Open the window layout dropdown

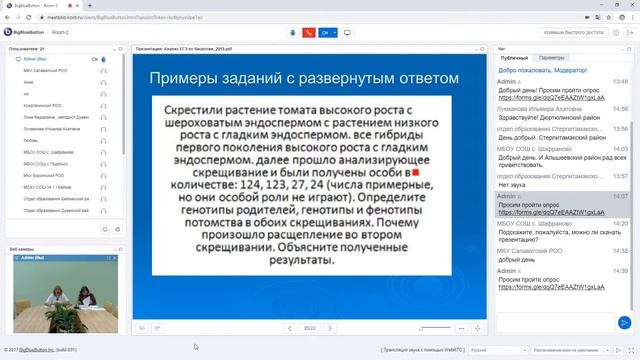click(571, 350)
